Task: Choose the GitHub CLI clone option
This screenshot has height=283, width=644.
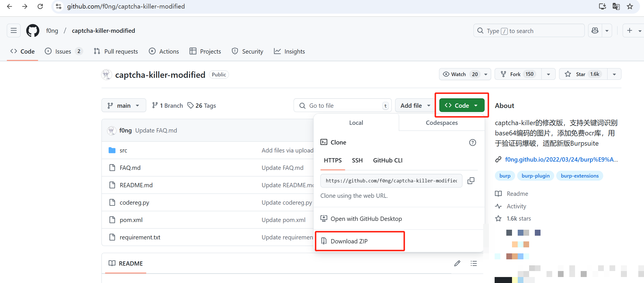Action: (388, 160)
